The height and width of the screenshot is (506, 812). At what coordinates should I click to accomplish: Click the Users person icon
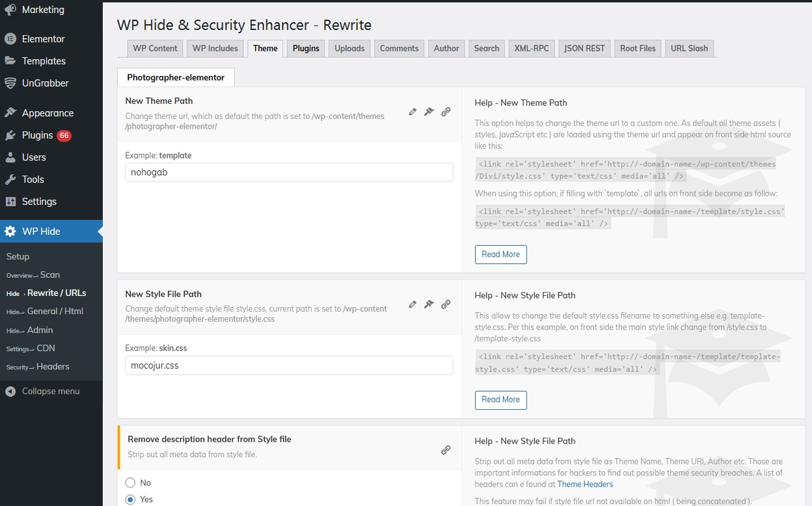pos(10,157)
